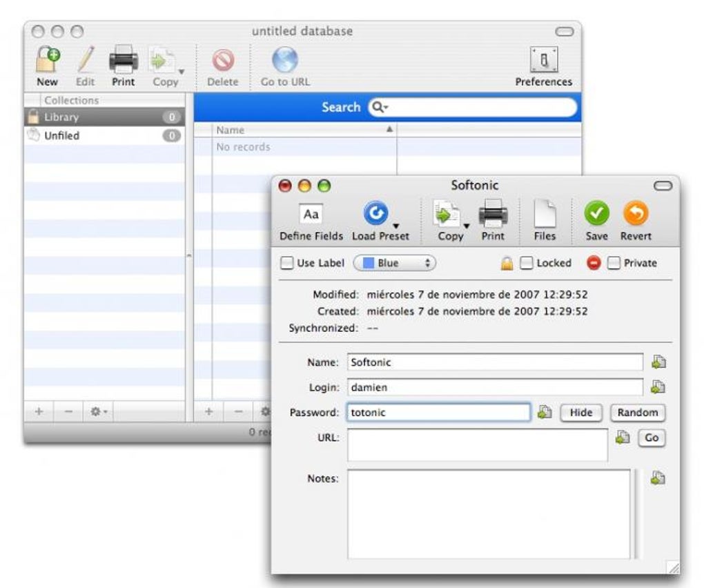Image resolution: width=704 pixels, height=588 pixels.
Task: Click Hide password button
Action: pos(581,413)
